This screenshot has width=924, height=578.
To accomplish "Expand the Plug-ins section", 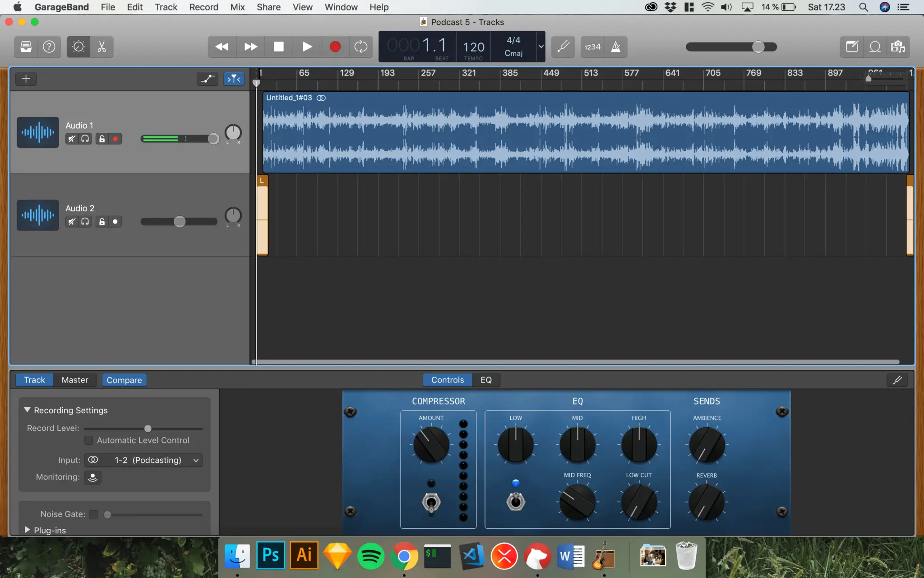I will tap(27, 530).
